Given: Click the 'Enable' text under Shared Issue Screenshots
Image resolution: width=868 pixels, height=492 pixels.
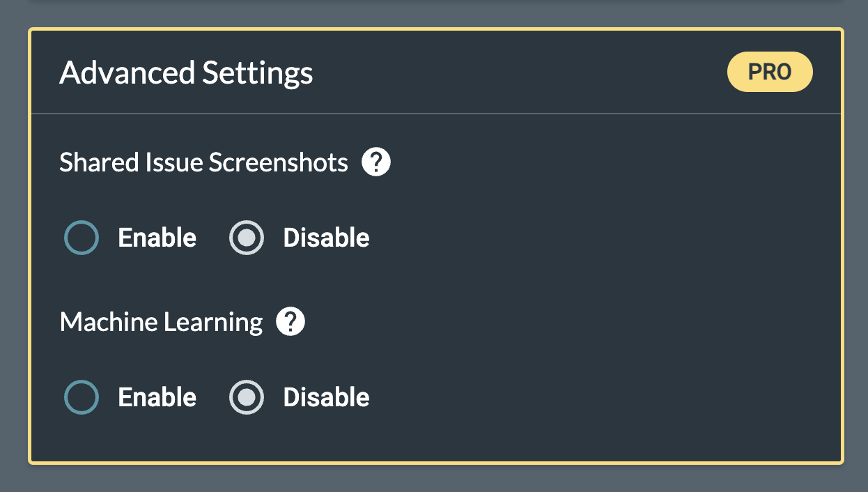Looking at the screenshot, I should coord(157,238).
